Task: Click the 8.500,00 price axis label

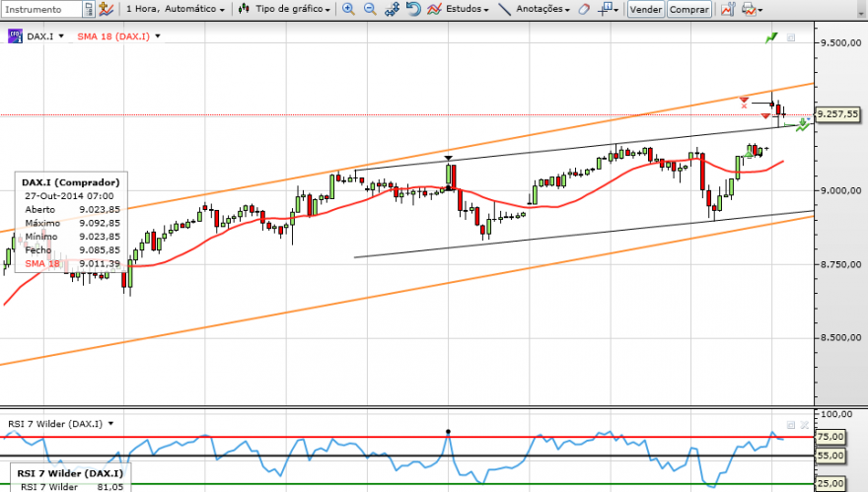Action: click(x=840, y=337)
